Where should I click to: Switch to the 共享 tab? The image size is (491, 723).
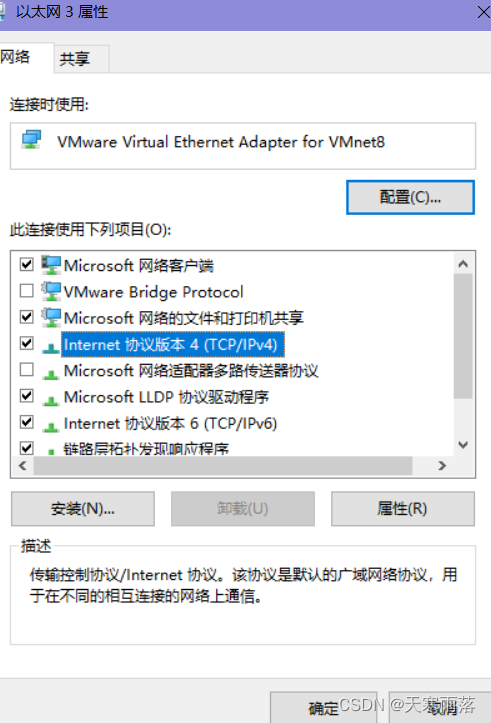pyautogui.click(x=75, y=59)
